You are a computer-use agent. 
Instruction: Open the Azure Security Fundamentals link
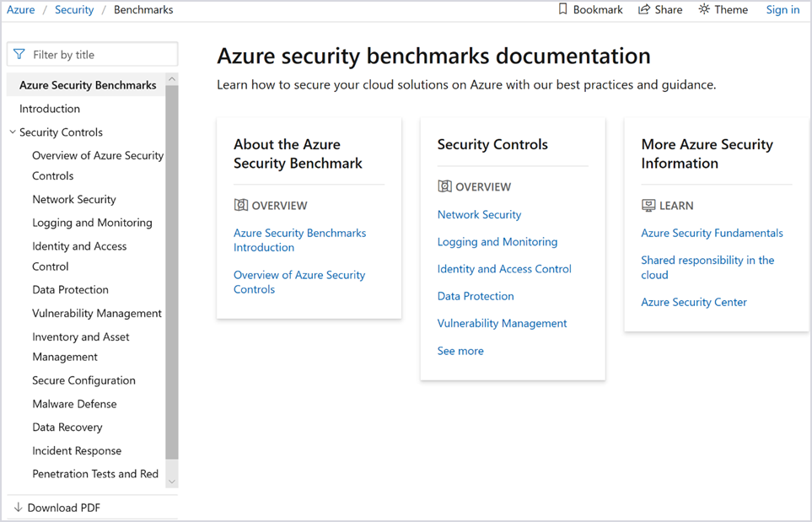point(712,233)
